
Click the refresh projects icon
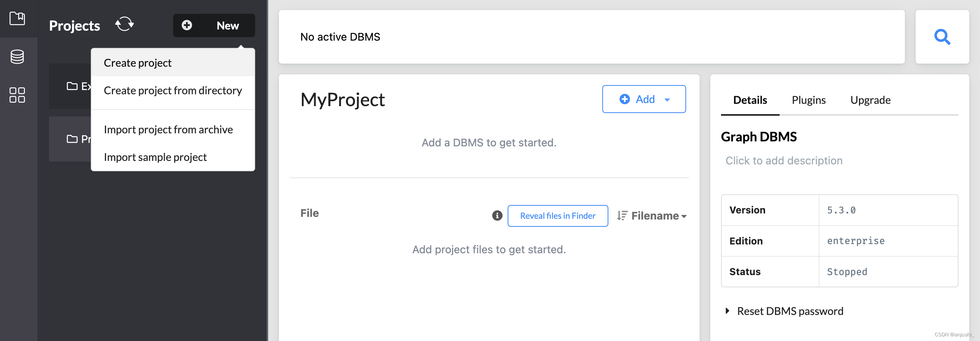(125, 25)
